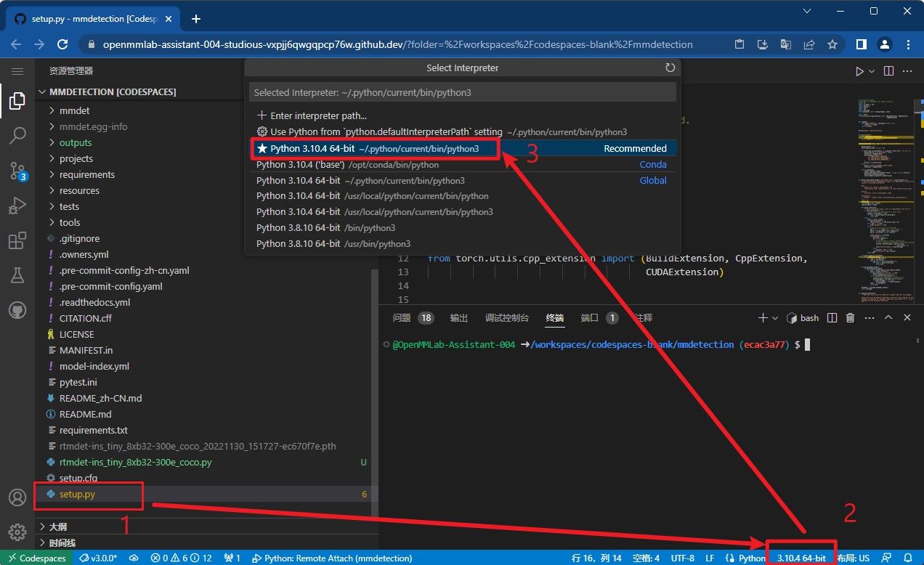
Task: Select Enter interpreter path option
Action: pos(318,115)
